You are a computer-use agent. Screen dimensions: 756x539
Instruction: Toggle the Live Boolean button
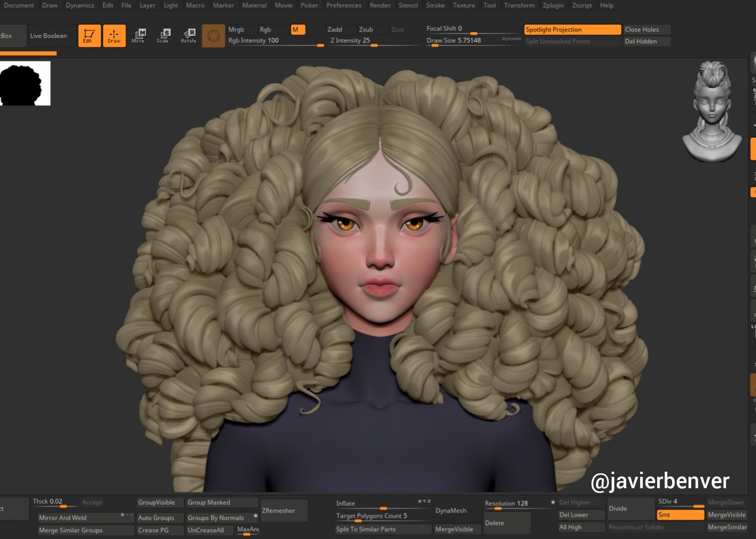pos(49,36)
